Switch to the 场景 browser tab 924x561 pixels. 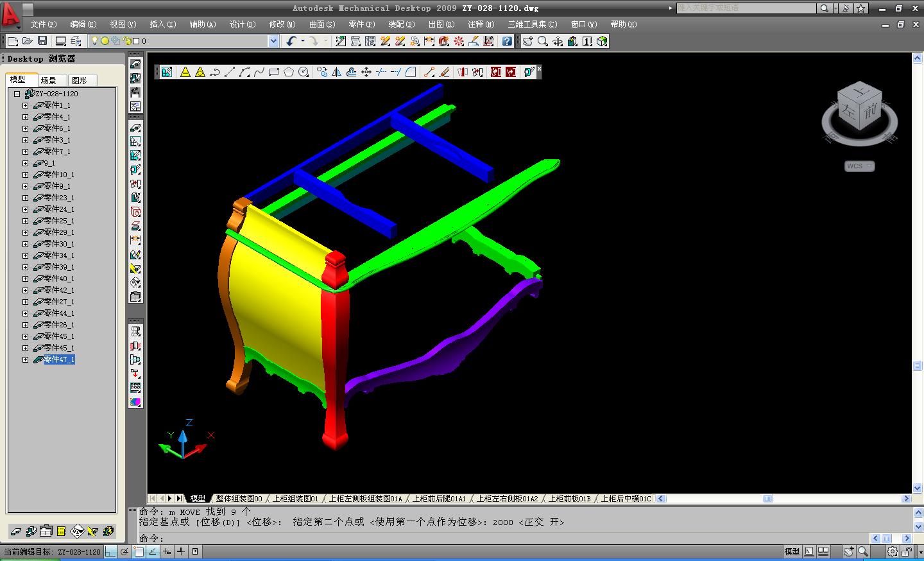tap(49, 80)
